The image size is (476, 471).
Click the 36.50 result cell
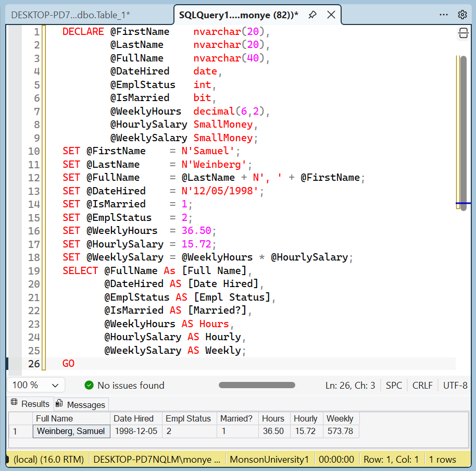point(274,431)
